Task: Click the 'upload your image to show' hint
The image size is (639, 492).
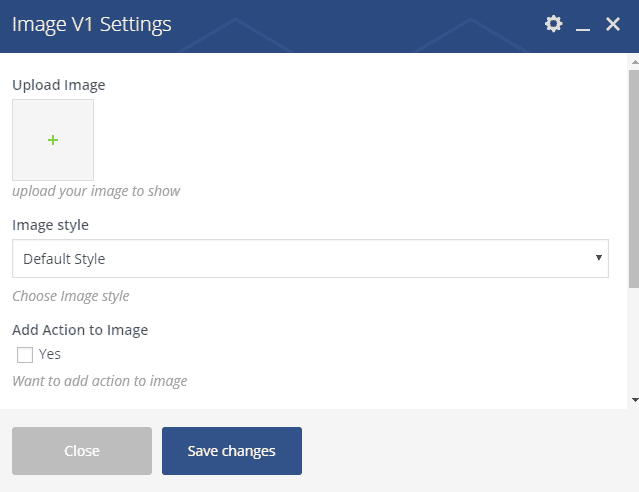Action: (x=96, y=191)
